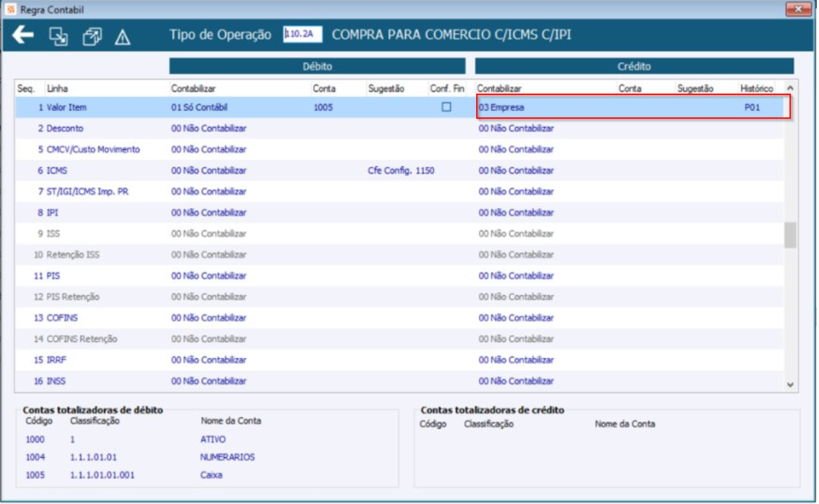Open credit Contabilizar cell in IPI row
Viewport: 819px width, 504px height.
[x=516, y=212]
